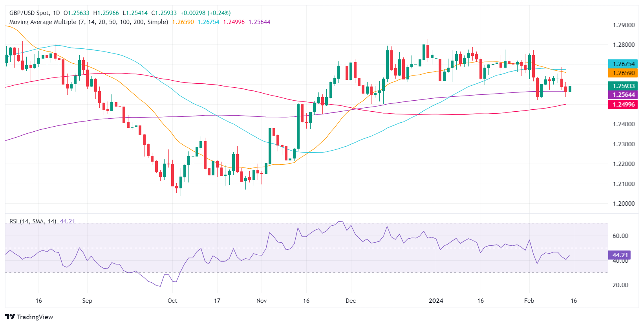Select the red 1.24996 price-axis tag
The image size is (644, 326).
(x=623, y=104)
